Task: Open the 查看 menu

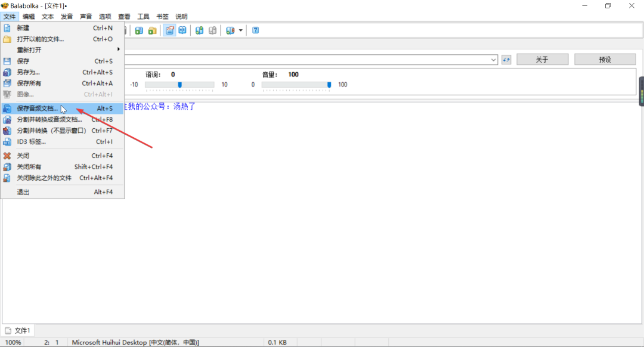Action: pos(124,17)
